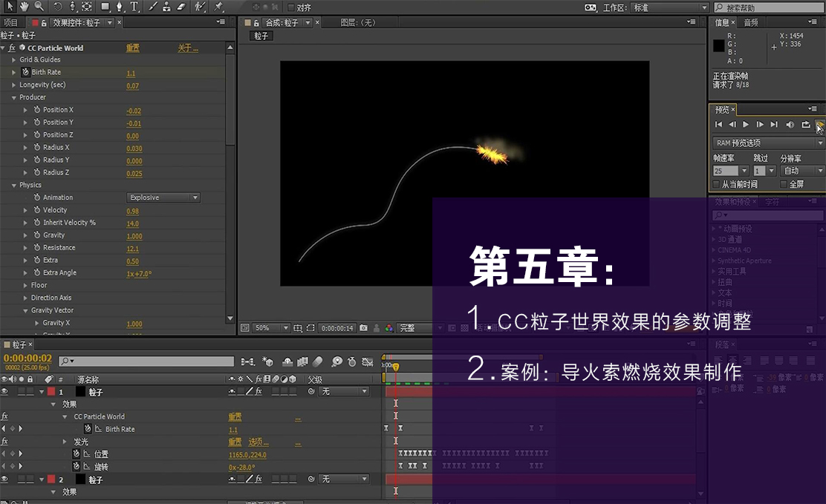The image size is (826, 504).
Task: Collapse the Producer group
Action: tap(13, 97)
